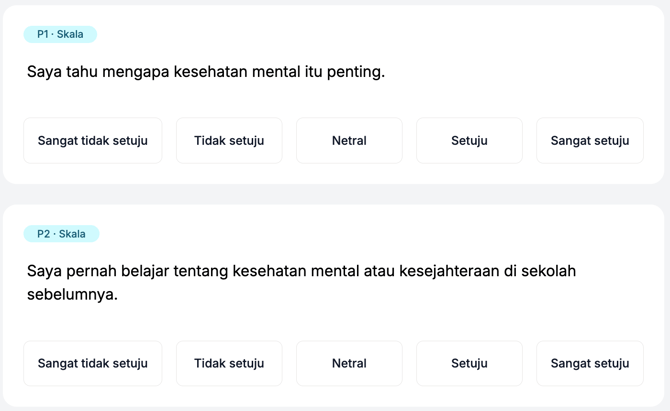Click the word 'sebelumnya' in question P2
The image size is (670, 411).
click(72, 294)
